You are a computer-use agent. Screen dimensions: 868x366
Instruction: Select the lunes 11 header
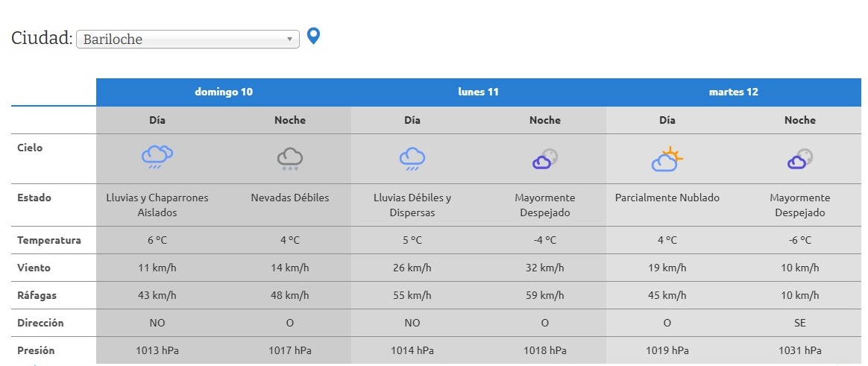click(478, 92)
